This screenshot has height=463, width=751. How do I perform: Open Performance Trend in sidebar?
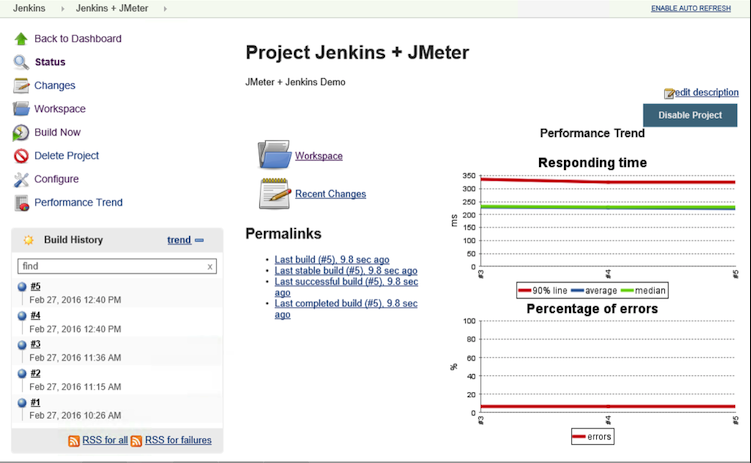[x=79, y=203]
